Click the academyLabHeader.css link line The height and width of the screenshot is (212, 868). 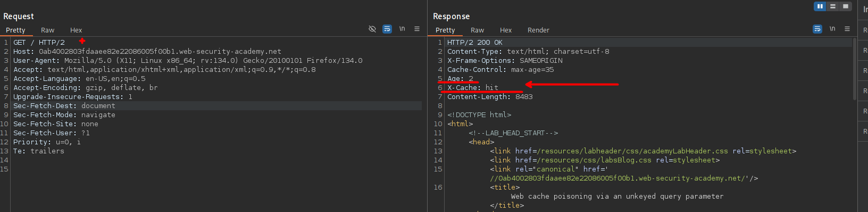[643, 151]
